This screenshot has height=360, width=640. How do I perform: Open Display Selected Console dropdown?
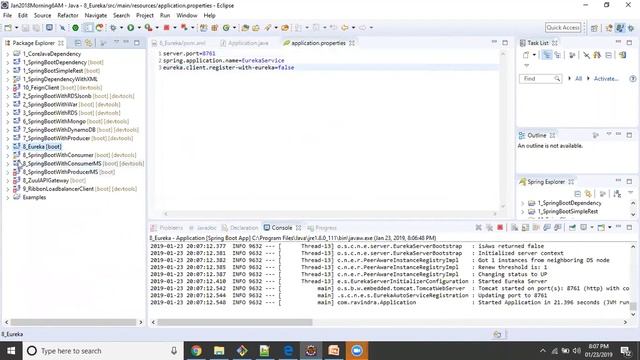[x=591, y=227]
